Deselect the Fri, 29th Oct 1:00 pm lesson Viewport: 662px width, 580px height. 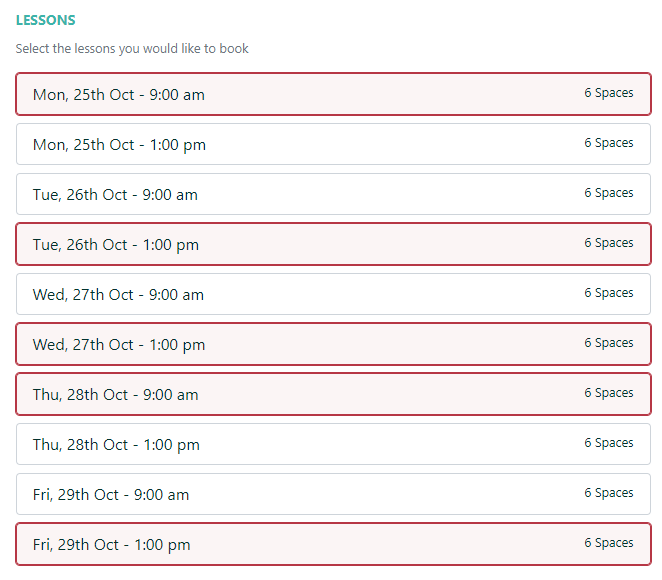coord(333,544)
